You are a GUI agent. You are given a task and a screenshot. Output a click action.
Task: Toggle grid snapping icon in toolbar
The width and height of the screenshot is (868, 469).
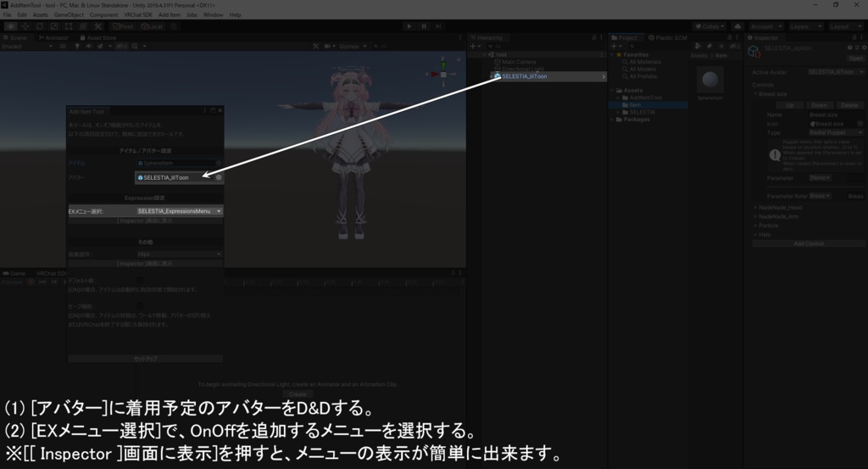(173, 26)
